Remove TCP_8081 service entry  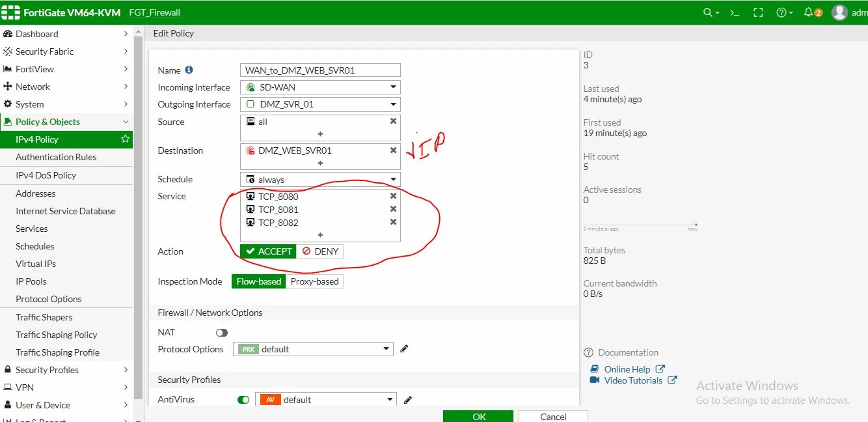tap(393, 209)
